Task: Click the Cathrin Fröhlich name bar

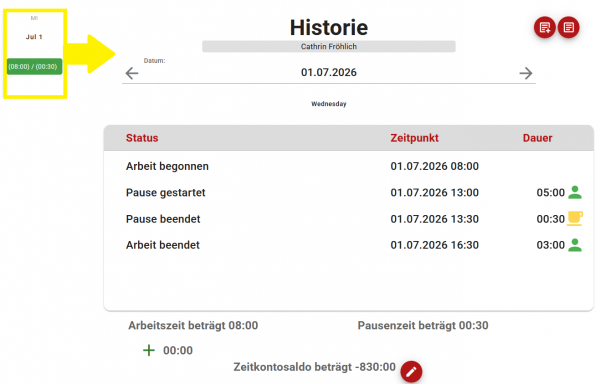Action: tap(329, 46)
